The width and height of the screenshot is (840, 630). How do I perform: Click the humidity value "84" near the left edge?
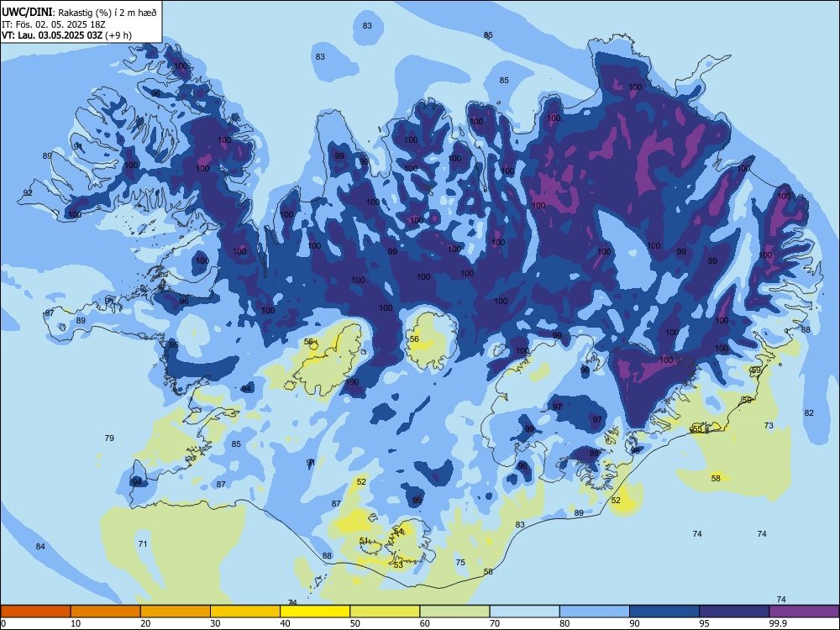40,547
